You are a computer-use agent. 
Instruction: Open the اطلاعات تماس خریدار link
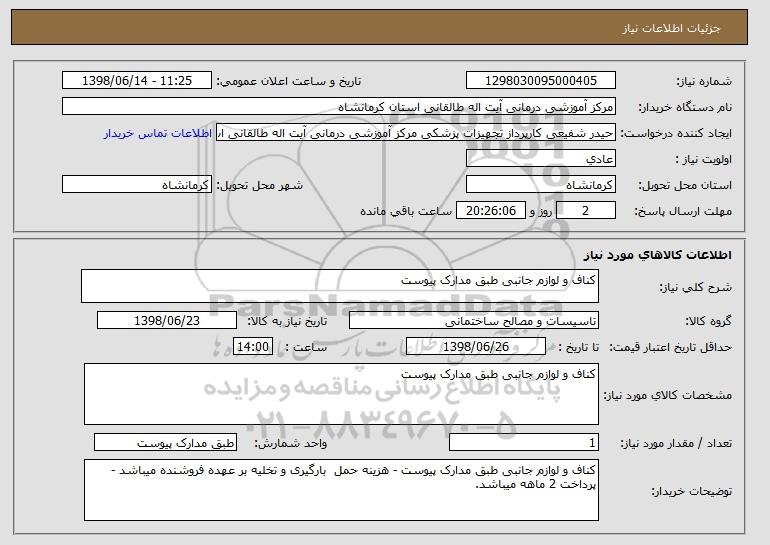click(x=158, y=133)
